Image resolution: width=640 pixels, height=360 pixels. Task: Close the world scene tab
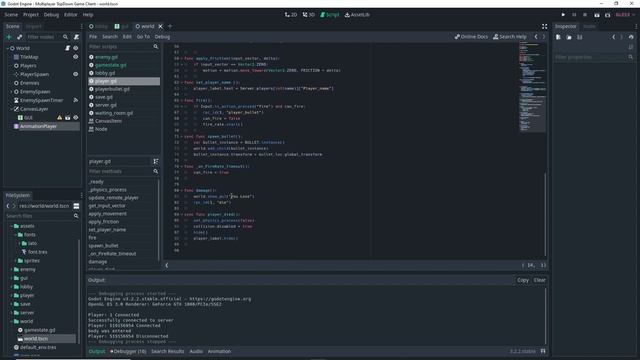tap(160, 26)
